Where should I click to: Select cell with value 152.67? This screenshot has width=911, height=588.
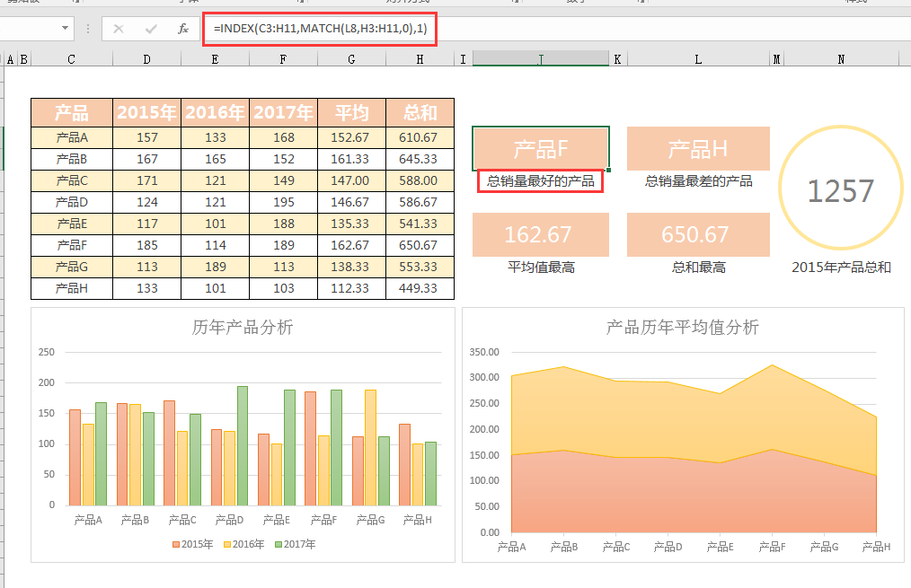(x=351, y=137)
